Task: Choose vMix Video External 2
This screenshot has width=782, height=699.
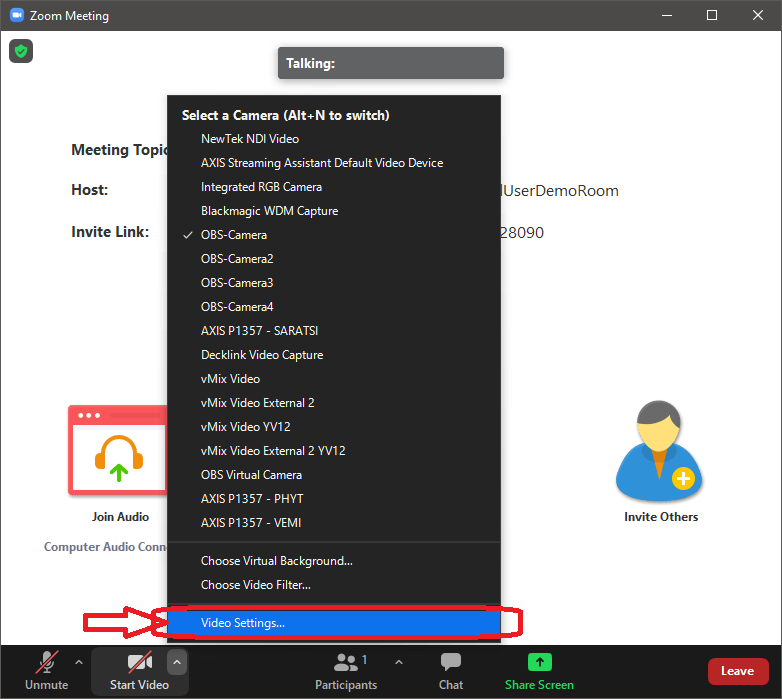Action: click(x=334, y=403)
